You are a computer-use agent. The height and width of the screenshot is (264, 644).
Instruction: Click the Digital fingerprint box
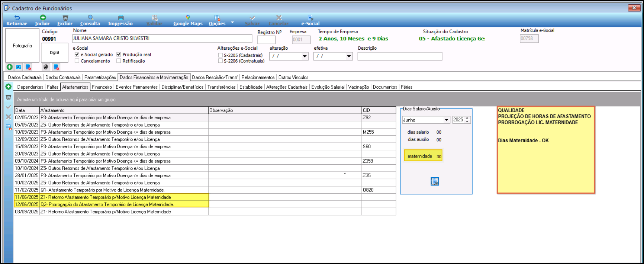54,53
